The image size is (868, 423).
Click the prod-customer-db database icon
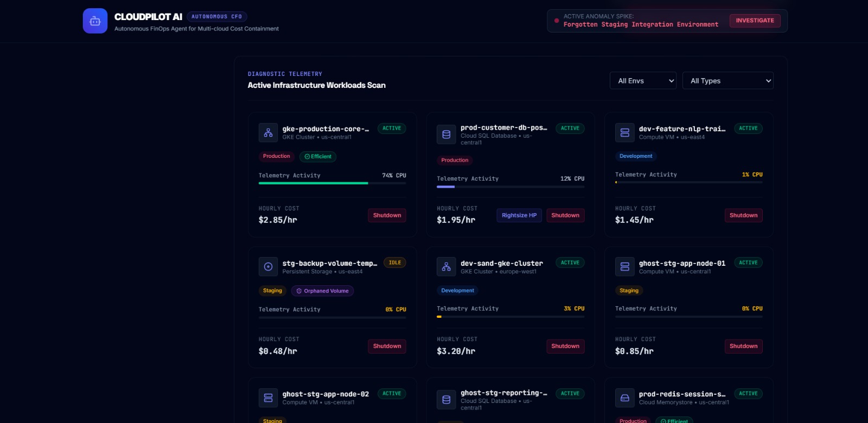[446, 134]
